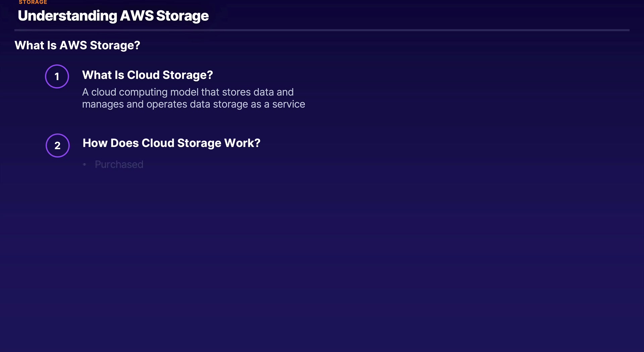Click the word 'Storage?' in the 'What Is AWS Storage?' subheading
The image size is (644, 352).
pyautogui.click(x=115, y=45)
